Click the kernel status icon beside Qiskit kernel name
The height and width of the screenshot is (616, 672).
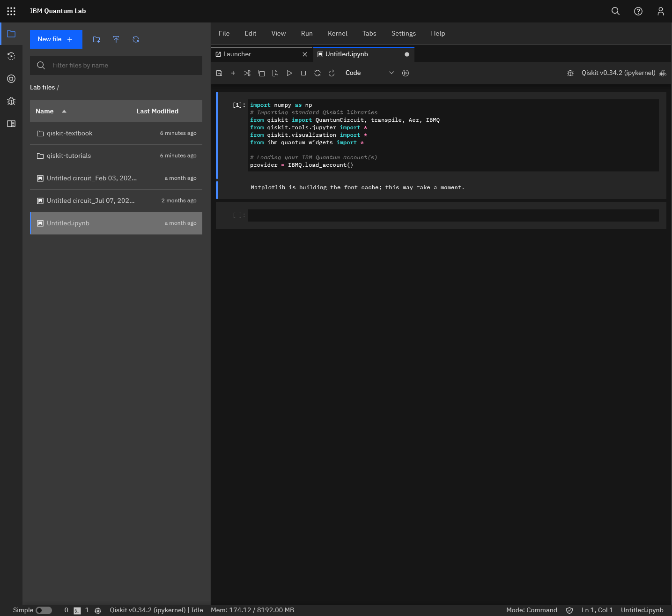point(663,73)
